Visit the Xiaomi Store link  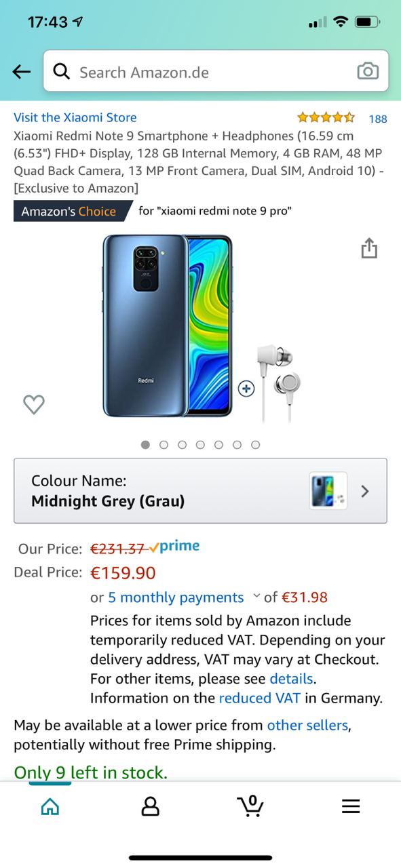point(75,117)
